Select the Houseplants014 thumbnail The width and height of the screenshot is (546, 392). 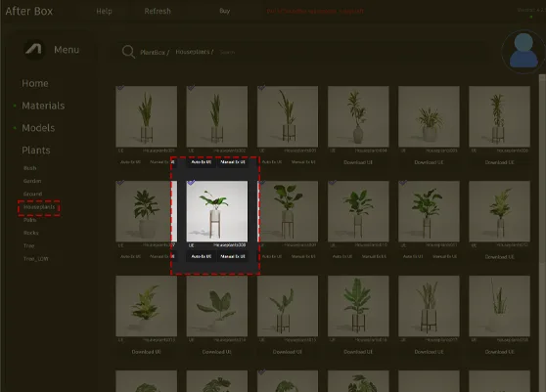[217, 306]
